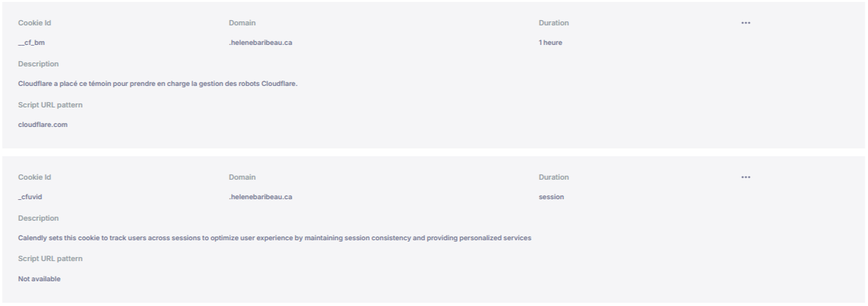Click the Description label above the Cloudflare text
Viewport: 868px width, 306px height.
pyautogui.click(x=38, y=64)
